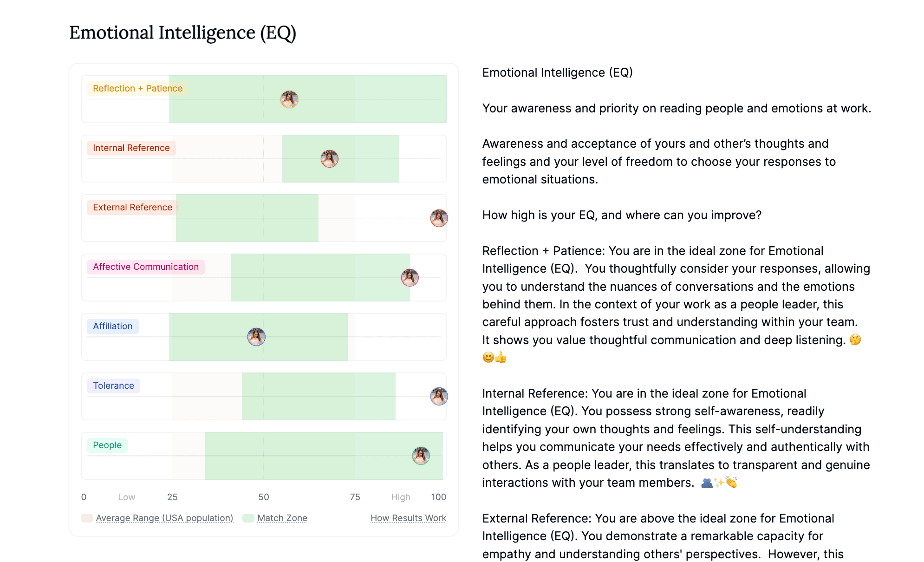
Task: Click the avatar marker in People row
Action: (x=421, y=456)
